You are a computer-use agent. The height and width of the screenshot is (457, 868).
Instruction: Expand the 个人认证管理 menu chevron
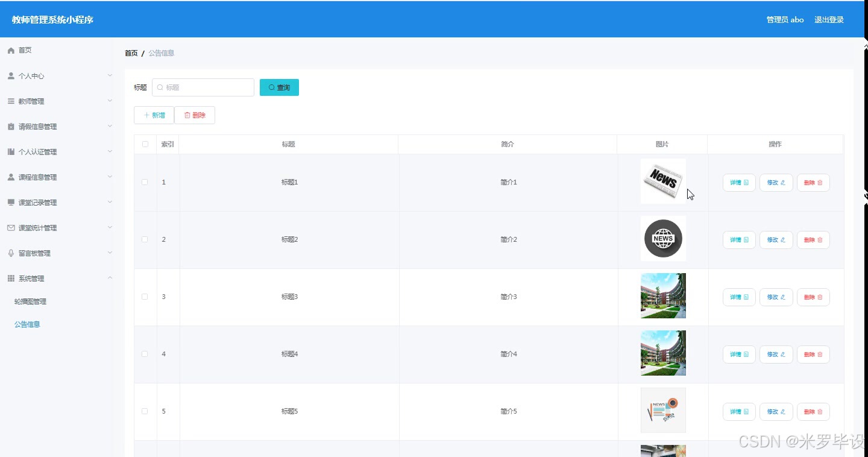[110, 151]
